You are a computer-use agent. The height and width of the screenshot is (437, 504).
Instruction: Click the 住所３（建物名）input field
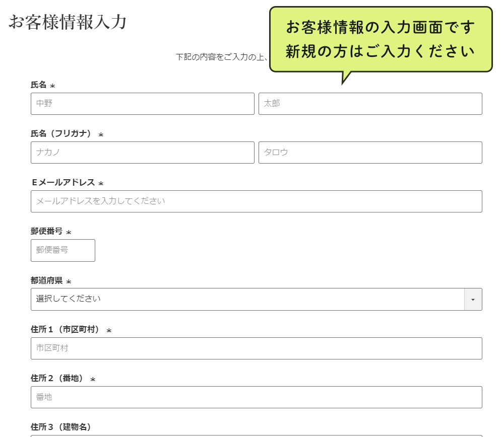pyautogui.click(x=256, y=434)
